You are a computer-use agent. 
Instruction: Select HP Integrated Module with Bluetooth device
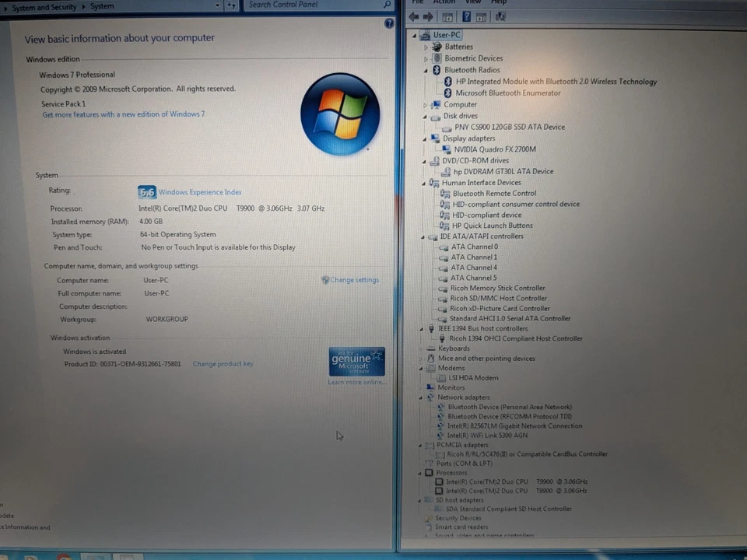pos(556,82)
